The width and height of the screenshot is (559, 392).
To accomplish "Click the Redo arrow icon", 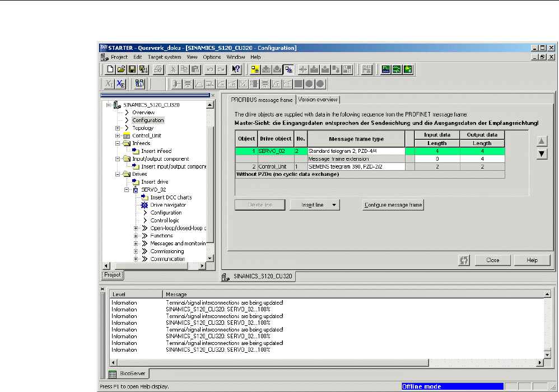I will [x=221, y=69].
